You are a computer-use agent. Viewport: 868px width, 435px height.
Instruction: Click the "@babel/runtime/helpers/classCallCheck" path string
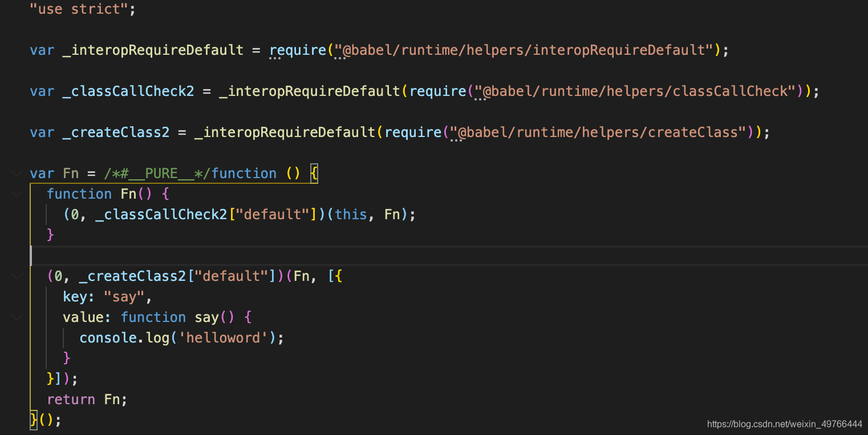636,91
